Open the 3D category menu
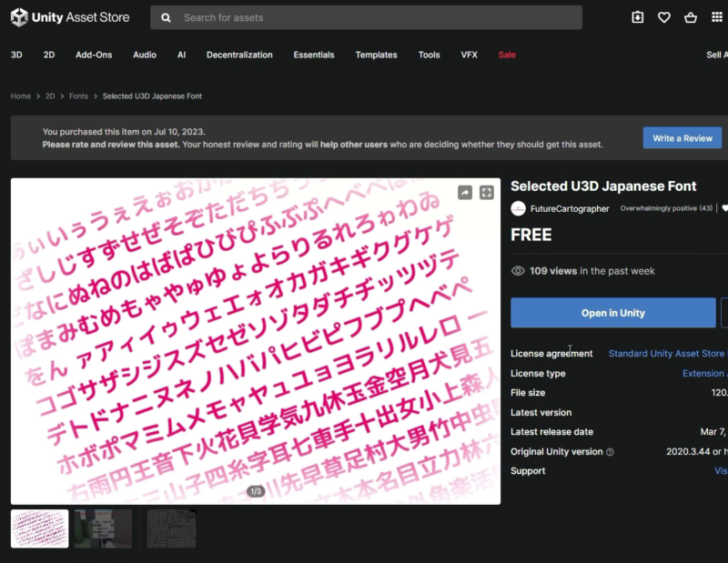The width and height of the screenshot is (728, 563). coord(16,55)
